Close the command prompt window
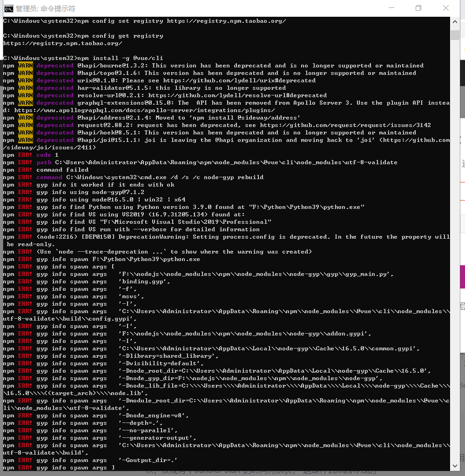 point(445,8)
